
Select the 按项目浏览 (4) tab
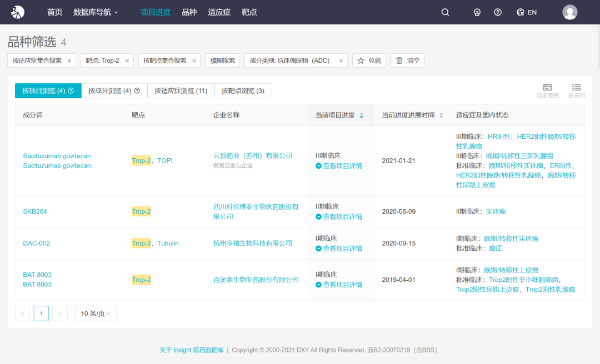click(48, 90)
